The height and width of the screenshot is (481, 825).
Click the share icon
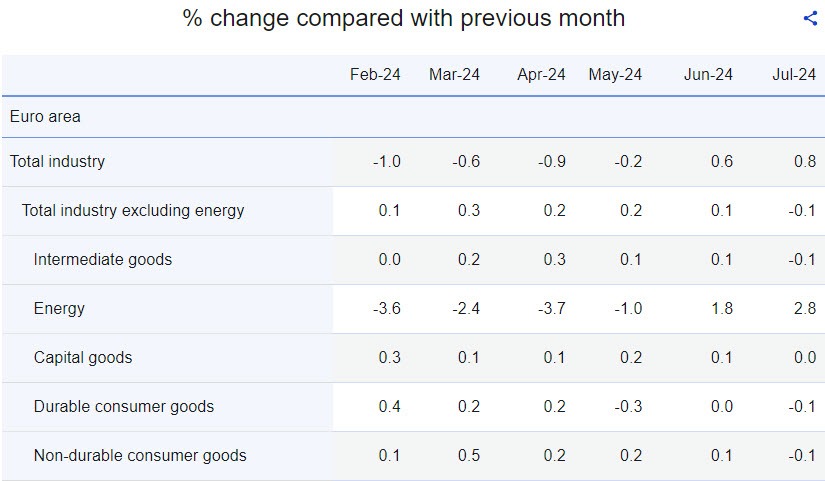tap(810, 19)
